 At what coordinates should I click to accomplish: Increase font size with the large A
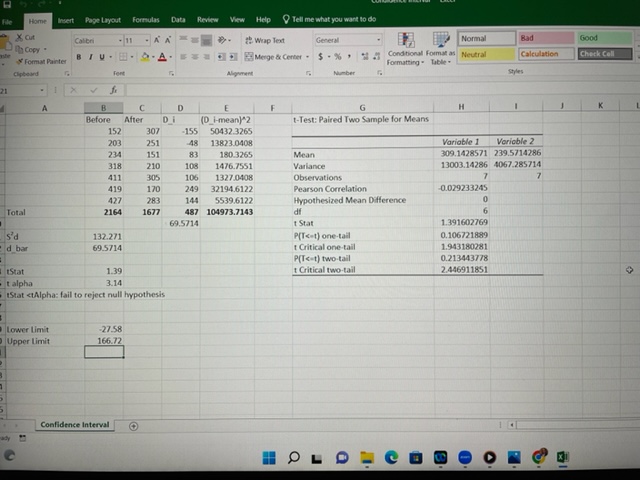pyautogui.click(x=157, y=40)
